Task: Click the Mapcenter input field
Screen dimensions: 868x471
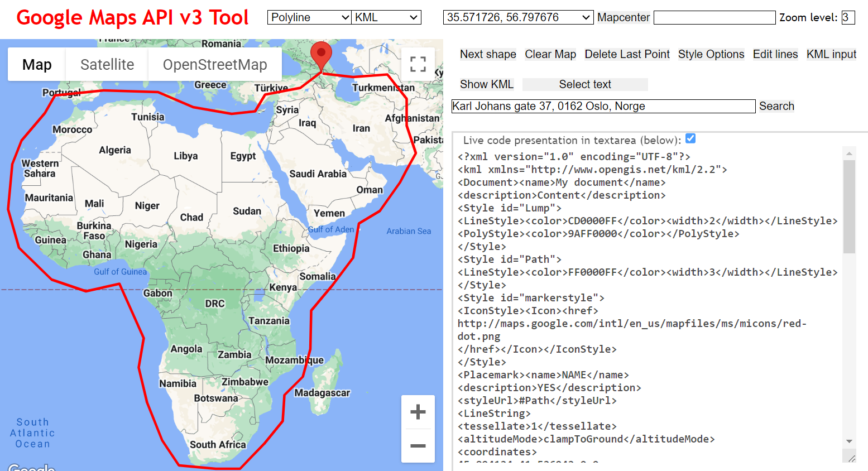Action: pyautogui.click(x=714, y=17)
